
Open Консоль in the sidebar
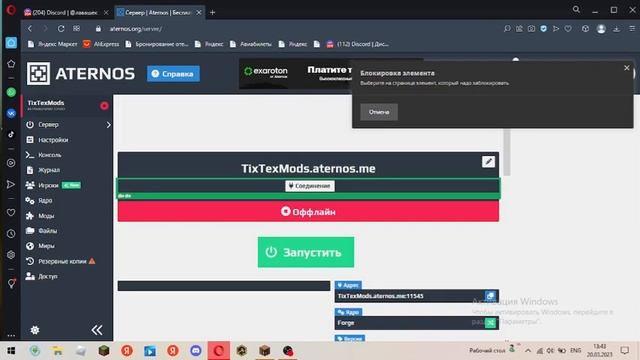pyautogui.click(x=49, y=155)
